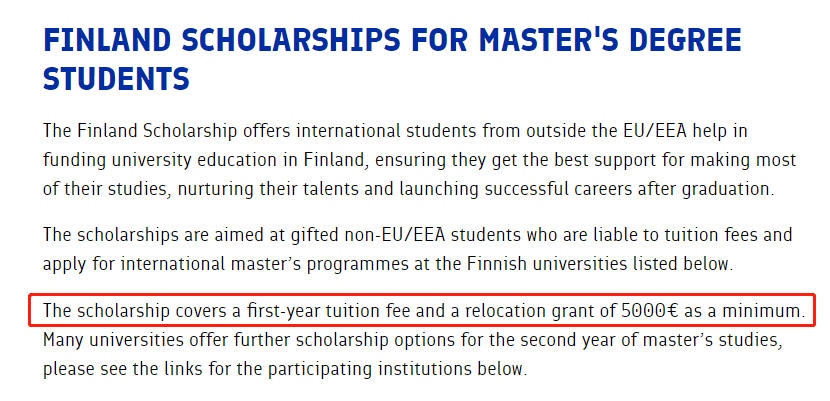Click 'funding university education in Finland' text

tap(205, 159)
